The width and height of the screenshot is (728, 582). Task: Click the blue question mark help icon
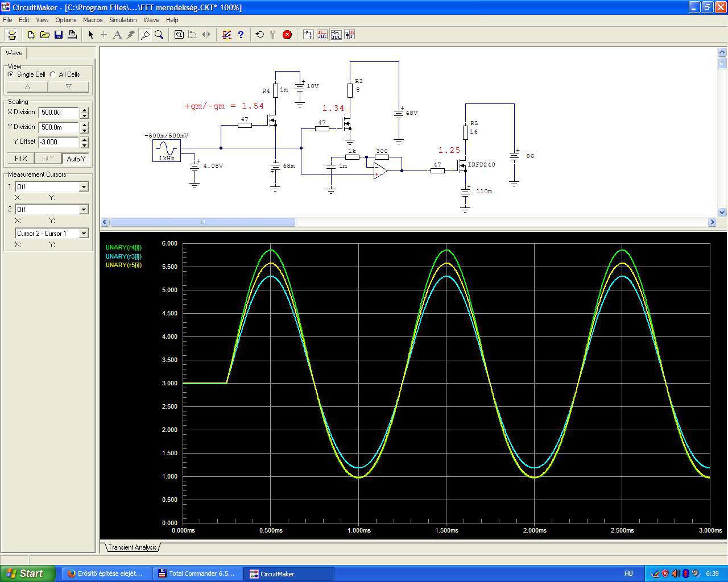(x=241, y=35)
